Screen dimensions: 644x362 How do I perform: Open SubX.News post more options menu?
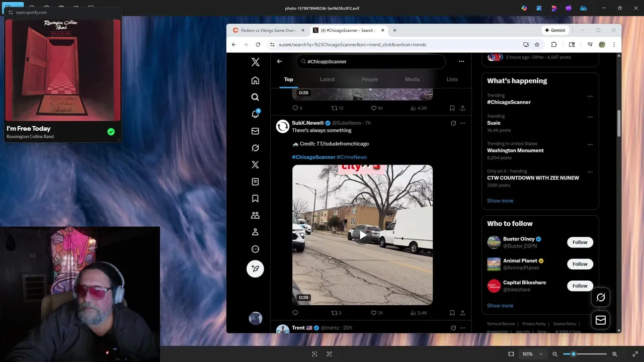click(462, 123)
